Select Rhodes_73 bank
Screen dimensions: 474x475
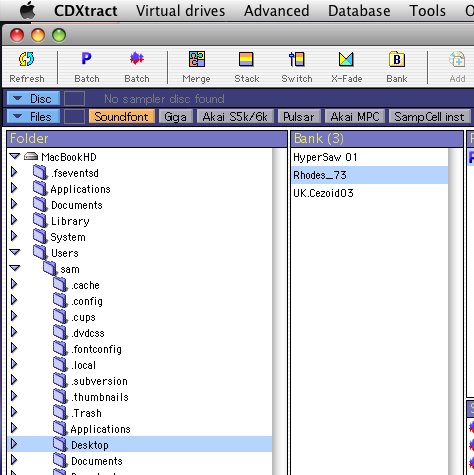coord(369,175)
